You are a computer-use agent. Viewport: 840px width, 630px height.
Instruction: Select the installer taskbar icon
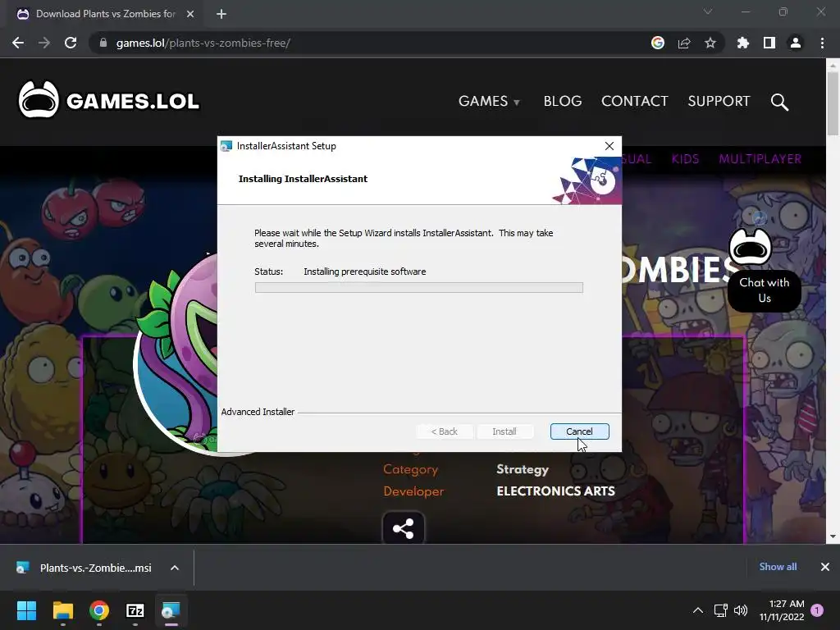coord(171,610)
